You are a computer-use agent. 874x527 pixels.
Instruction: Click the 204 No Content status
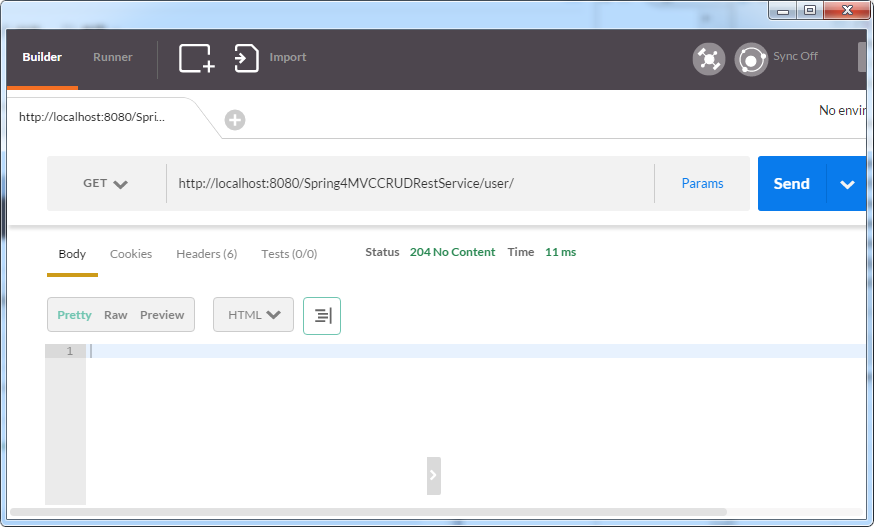tap(452, 252)
